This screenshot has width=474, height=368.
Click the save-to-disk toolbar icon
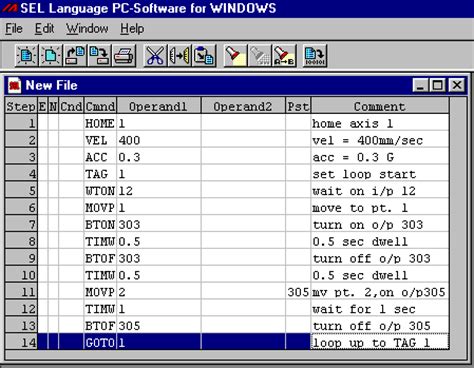(99, 55)
